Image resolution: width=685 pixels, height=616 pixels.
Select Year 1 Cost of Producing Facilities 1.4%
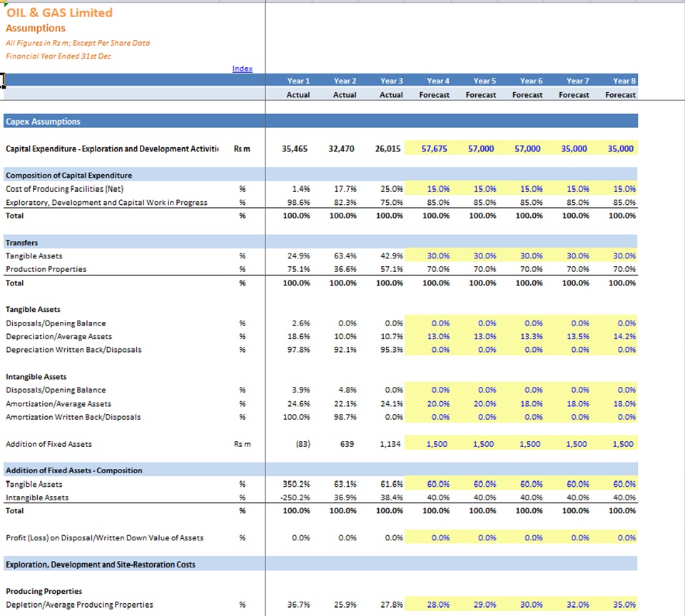301,189
